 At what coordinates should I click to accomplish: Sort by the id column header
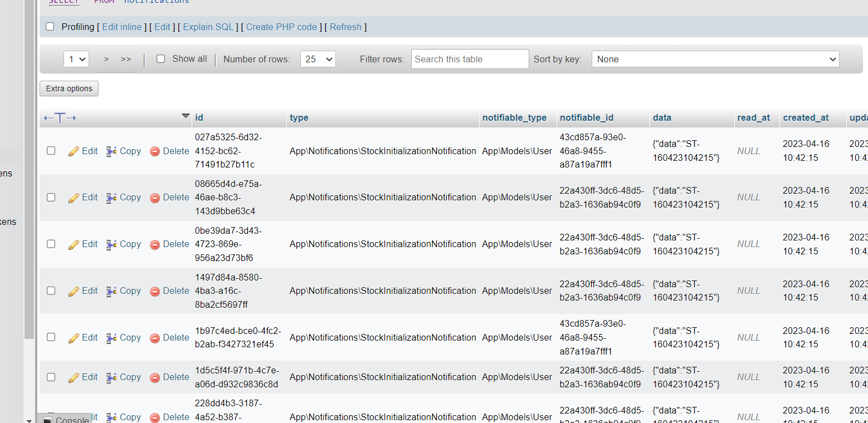(x=199, y=117)
